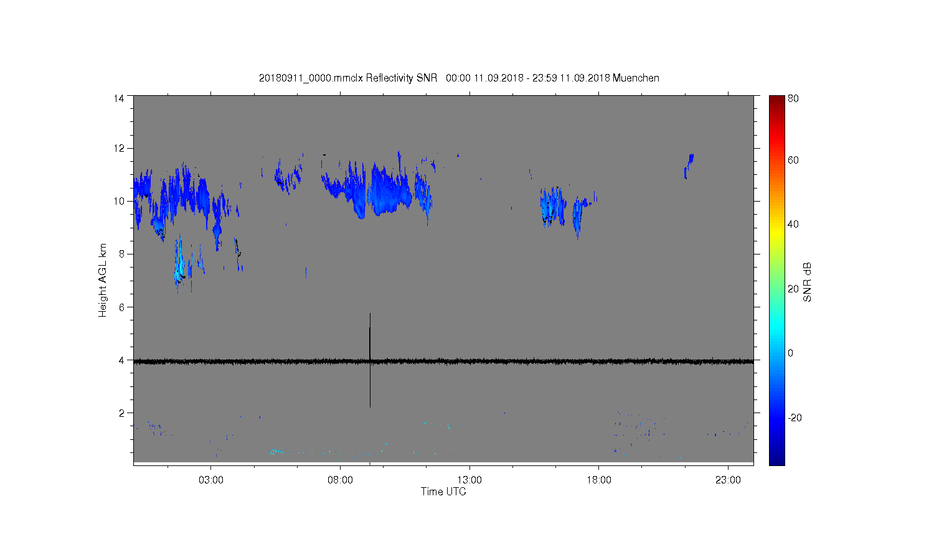Click the colorbar value 40

tap(793, 224)
